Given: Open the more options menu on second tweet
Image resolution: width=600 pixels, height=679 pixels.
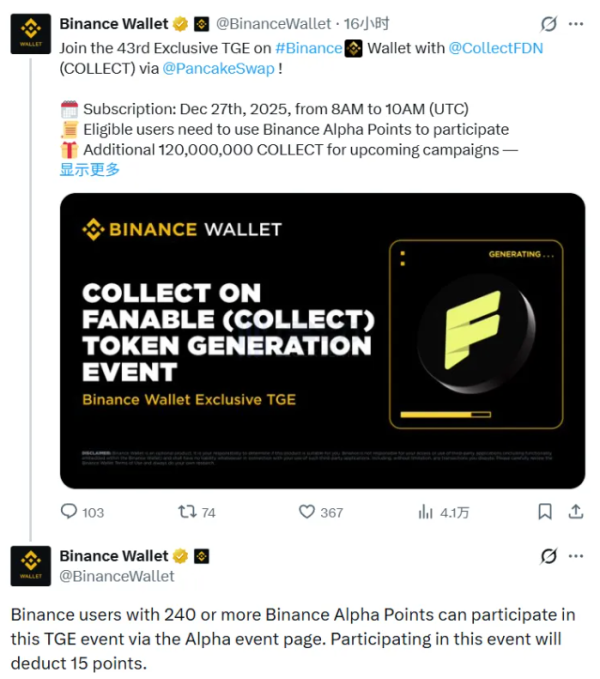Looking at the screenshot, I should 575,556.
